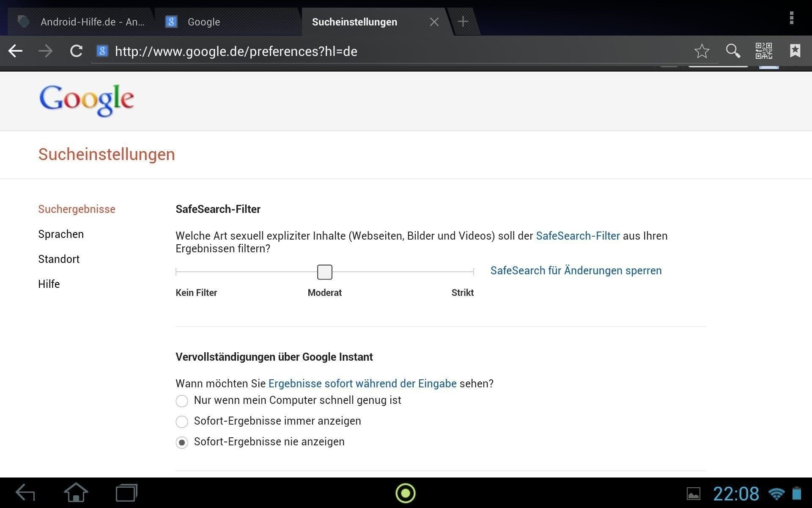Image resolution: width=812 pixels, height=508 pixels.
Task: Click the Google logo
Action: pos(87,100)
